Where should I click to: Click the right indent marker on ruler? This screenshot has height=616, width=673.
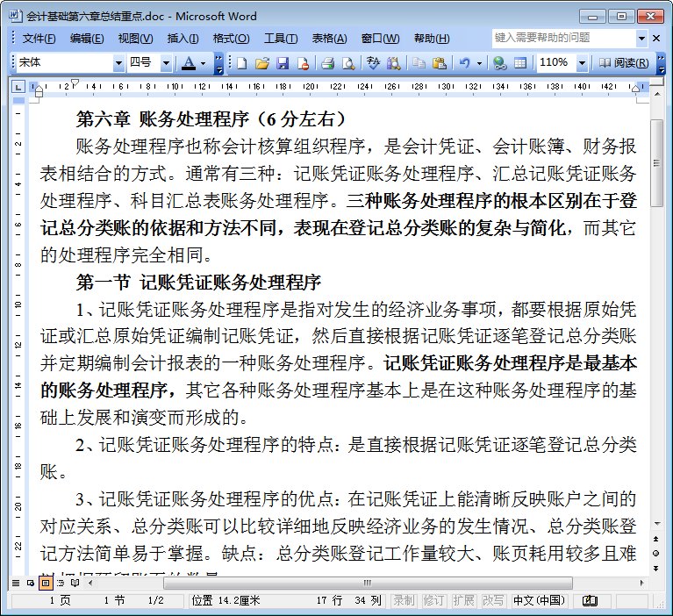click(636, 89)
